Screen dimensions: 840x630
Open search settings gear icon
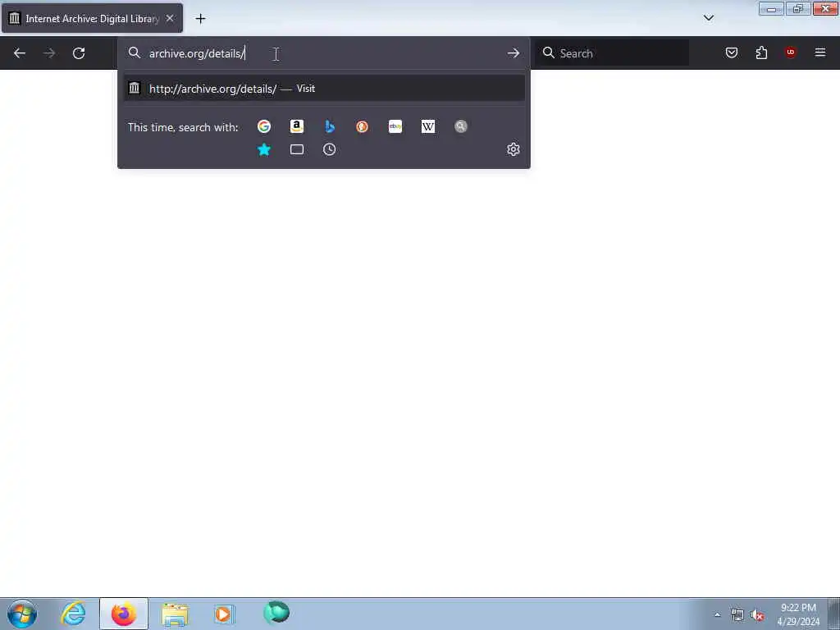tap(514, 149)
